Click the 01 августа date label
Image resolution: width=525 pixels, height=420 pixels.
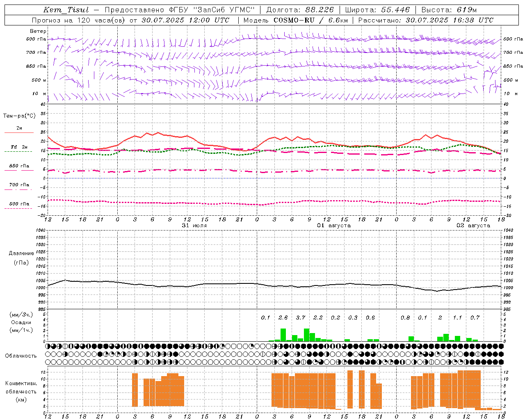pyautogui.click(x=333, y=226)
